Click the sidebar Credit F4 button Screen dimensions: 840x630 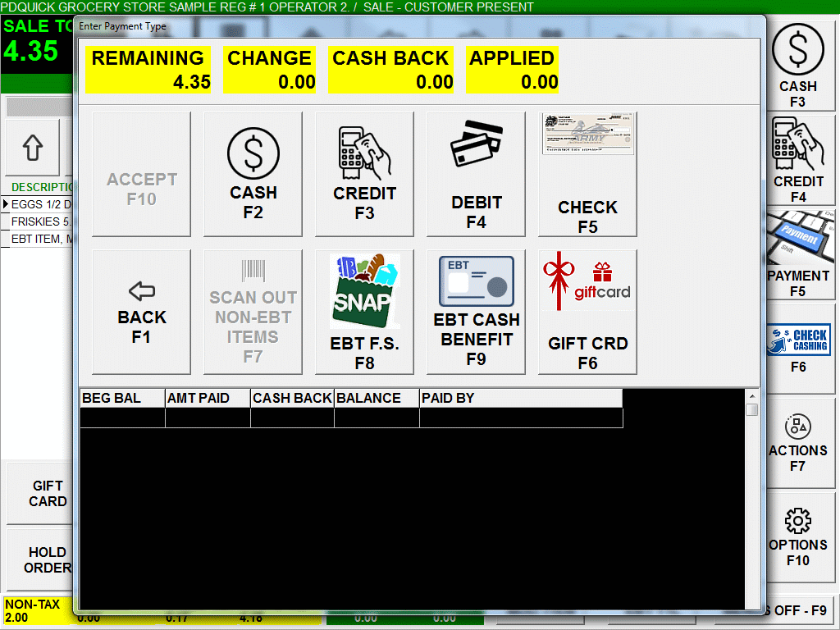798,160
